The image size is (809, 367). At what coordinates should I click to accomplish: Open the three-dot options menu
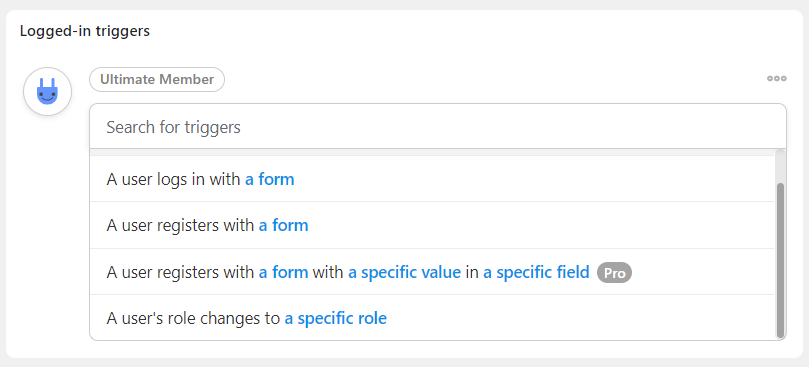coord(776,78)
